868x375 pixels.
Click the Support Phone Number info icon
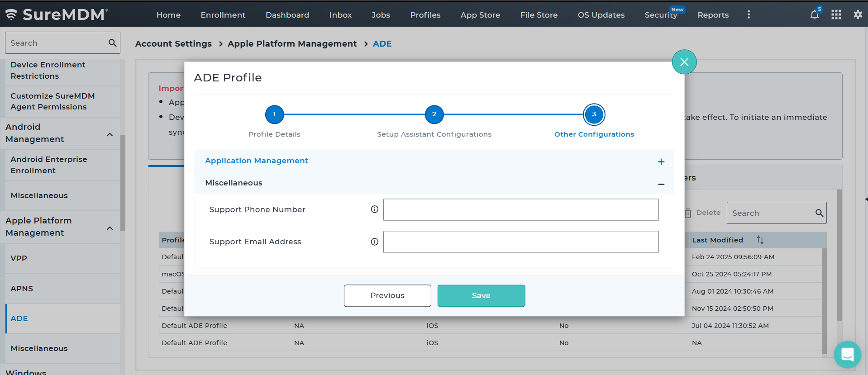pos(374,209)
